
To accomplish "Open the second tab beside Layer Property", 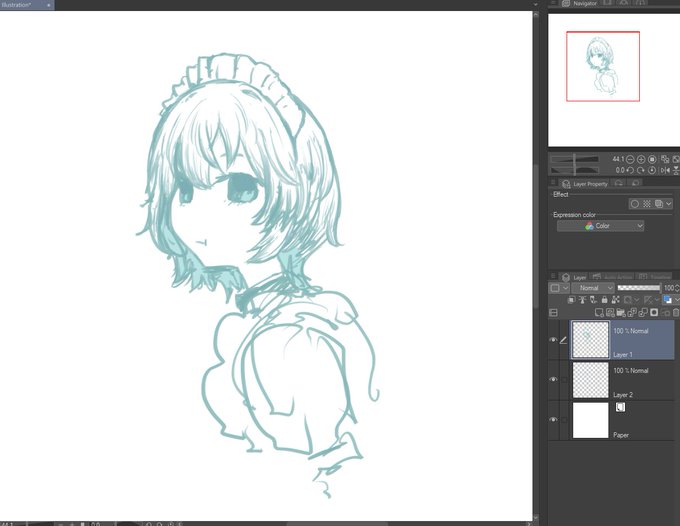I will coord(619,184).
